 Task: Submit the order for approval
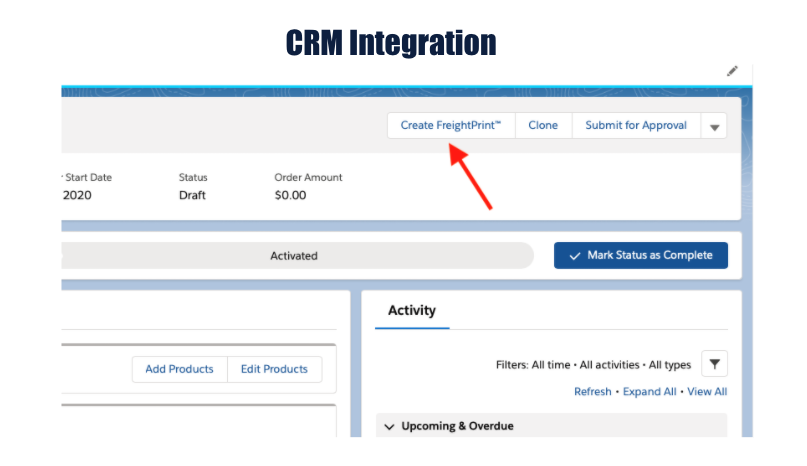click(636, 125)
